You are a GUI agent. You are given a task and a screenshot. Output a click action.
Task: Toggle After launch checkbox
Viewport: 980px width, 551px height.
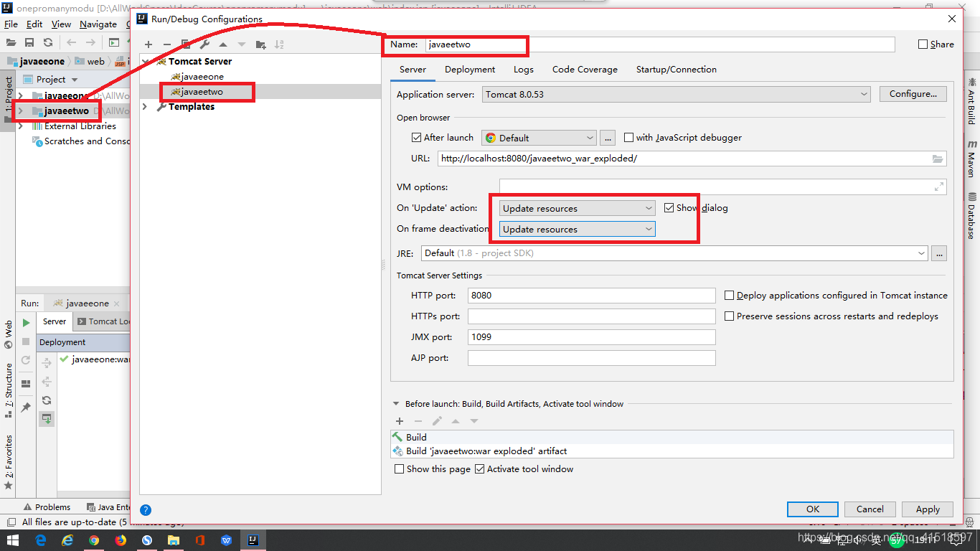coord(416,138)
